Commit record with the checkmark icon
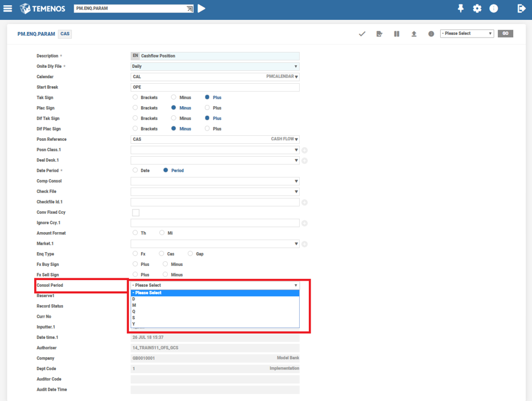The height and width of the screenshot is (401, 532). [362, 34]
